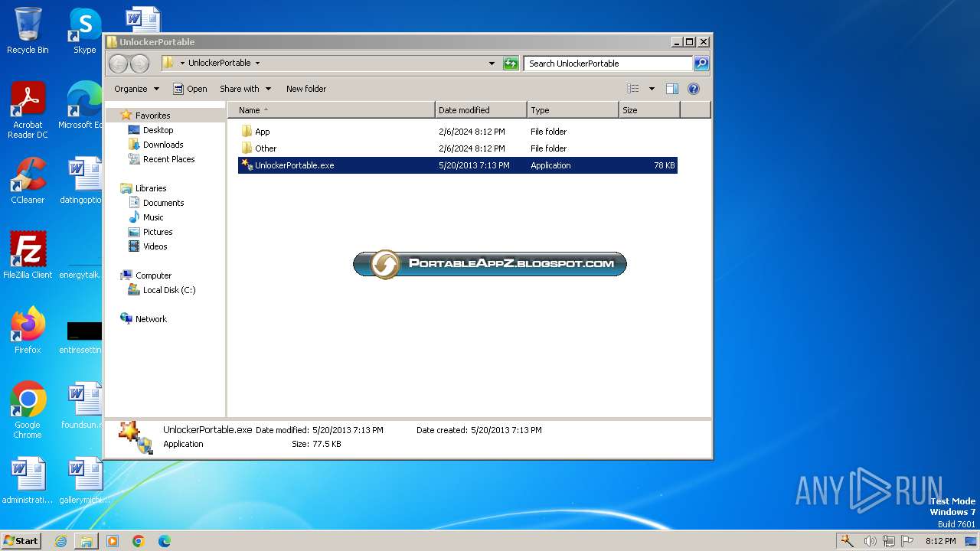Launch Firefox from the desktop

pos(28,331)
